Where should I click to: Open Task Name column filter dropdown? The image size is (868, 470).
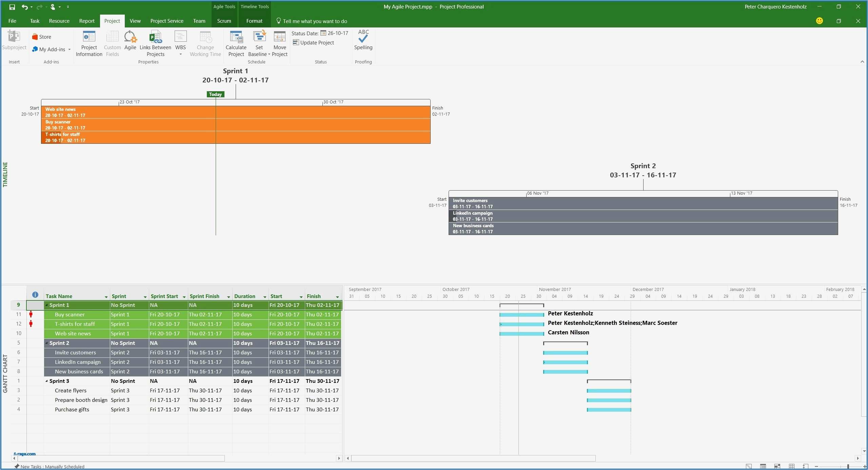(106, 297)
